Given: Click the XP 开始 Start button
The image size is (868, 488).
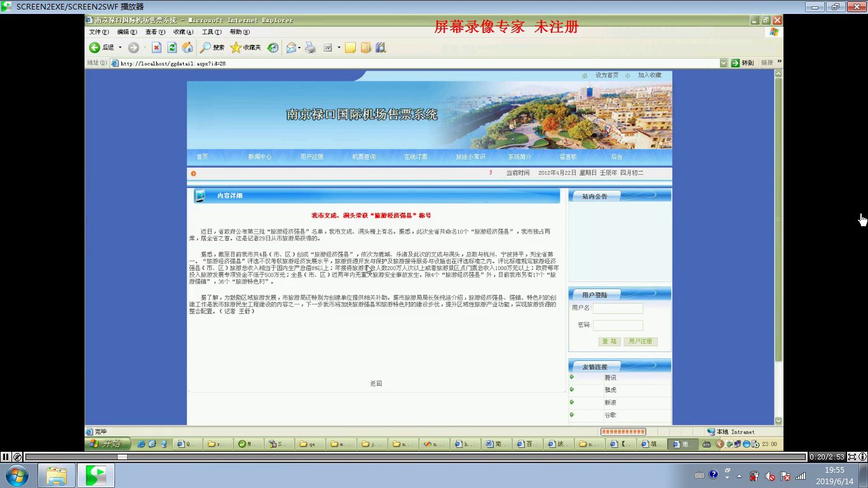Looking at the screenshot, I should [x=108, y=444].
